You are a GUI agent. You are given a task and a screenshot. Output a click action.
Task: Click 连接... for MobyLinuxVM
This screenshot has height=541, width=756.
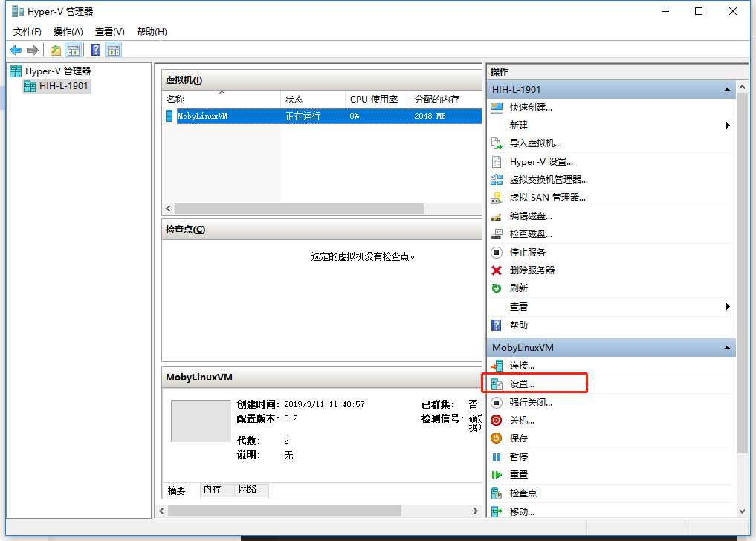point(522,366)
